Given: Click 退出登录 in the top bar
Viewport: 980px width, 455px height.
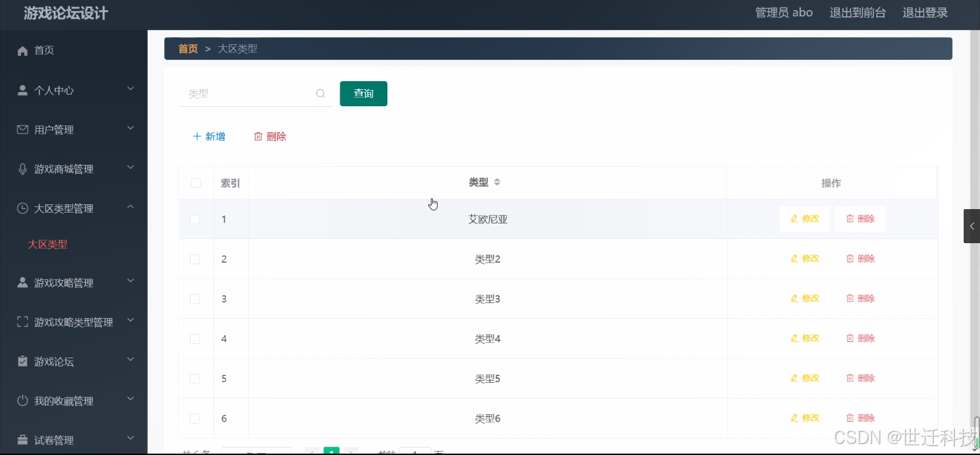Looking at the screenshot, I should 925,12.
